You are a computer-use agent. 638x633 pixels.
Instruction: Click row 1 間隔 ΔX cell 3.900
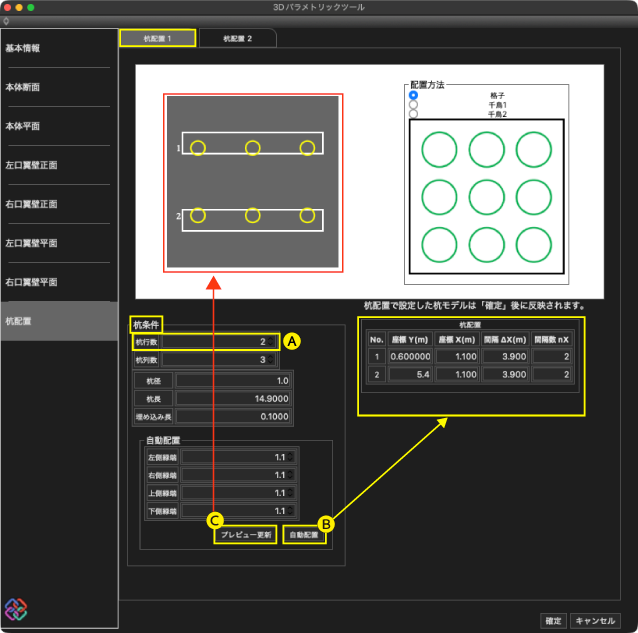click(x=505, y=357)
